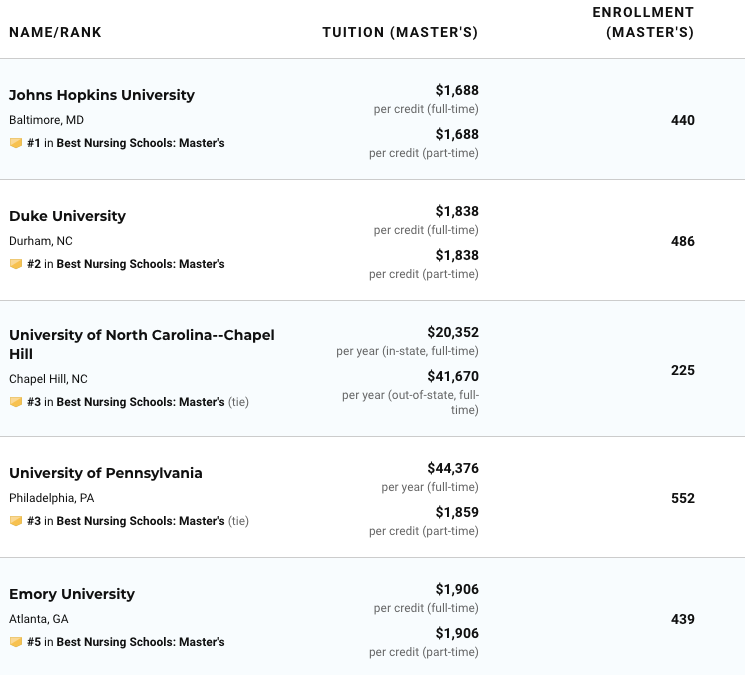The width and height of the screenshot is (745, 675).
Task: Click the Enrollment (Master's) column header
Action: tap(643, 22)
